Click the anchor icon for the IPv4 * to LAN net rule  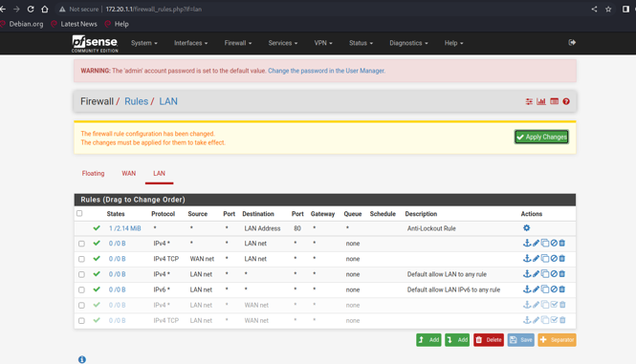tap(526, 243)
